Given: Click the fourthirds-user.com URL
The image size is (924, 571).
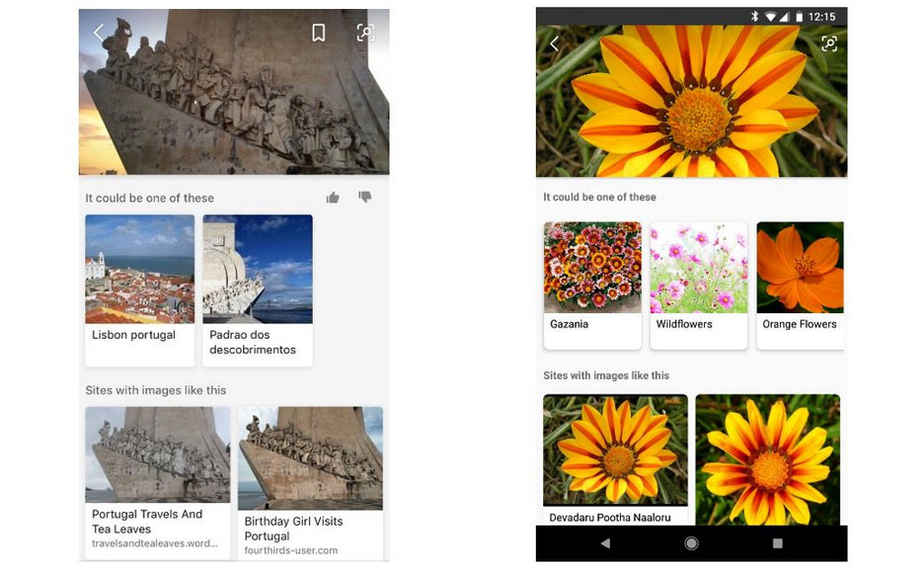Looking at the screenshot, I should [x=291, y=550].
